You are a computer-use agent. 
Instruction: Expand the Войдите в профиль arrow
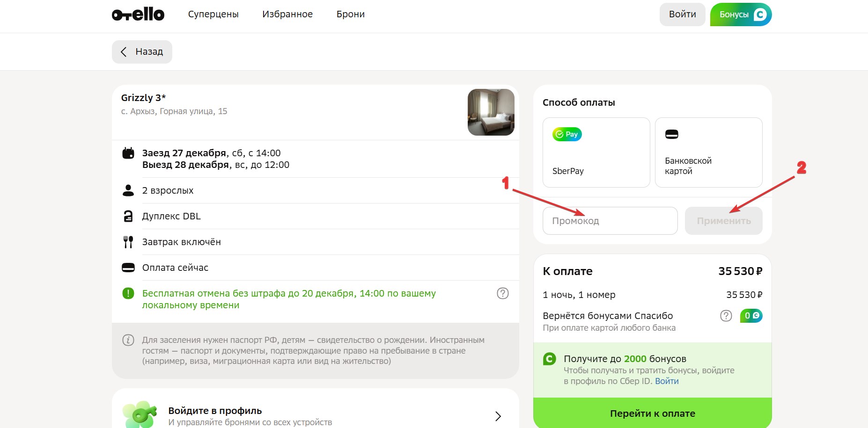pyautogui.click(x=498, y=416)
